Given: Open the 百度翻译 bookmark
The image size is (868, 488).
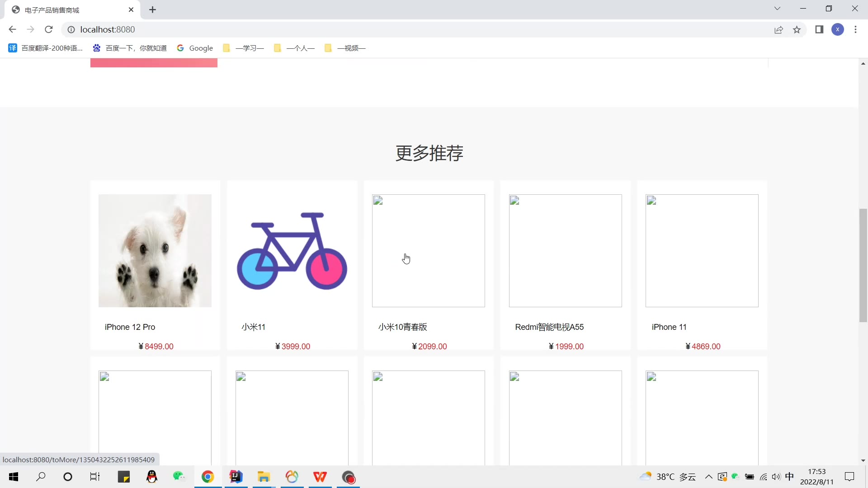Looking at the screenshot, I should 46,48.
